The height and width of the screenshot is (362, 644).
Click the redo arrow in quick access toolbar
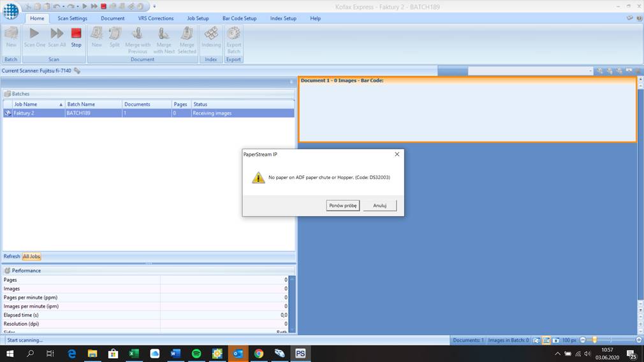(x=71, y=6)
